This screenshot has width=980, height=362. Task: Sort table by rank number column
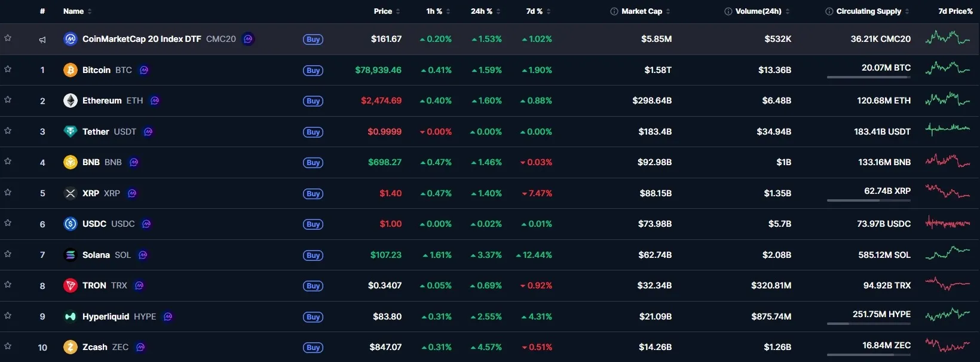42,11
